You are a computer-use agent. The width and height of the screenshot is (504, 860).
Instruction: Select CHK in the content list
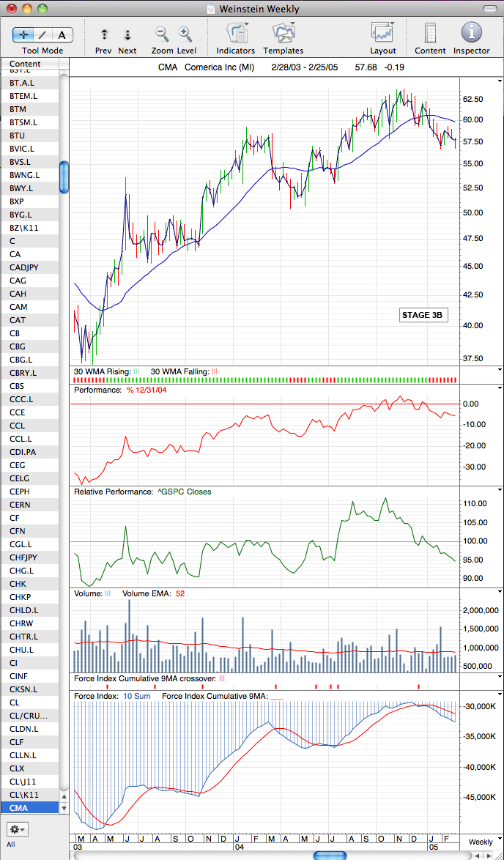click(x=29, y=584)
